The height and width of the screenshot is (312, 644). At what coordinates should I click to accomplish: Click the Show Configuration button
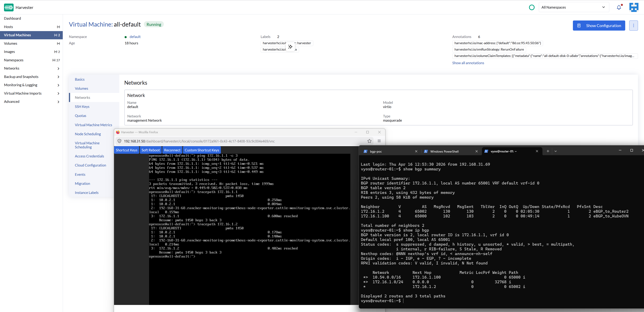pos(599,26)
